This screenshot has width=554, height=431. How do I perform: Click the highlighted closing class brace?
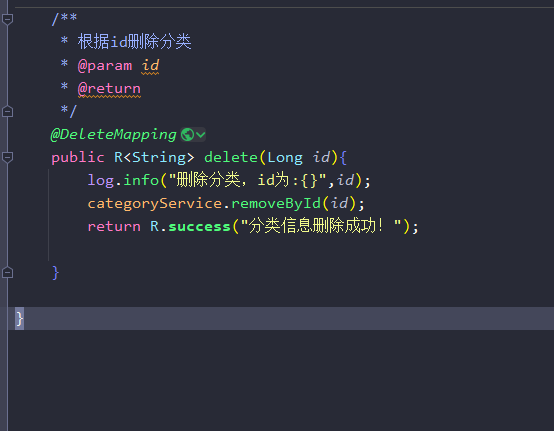click(x=19, y=319)
